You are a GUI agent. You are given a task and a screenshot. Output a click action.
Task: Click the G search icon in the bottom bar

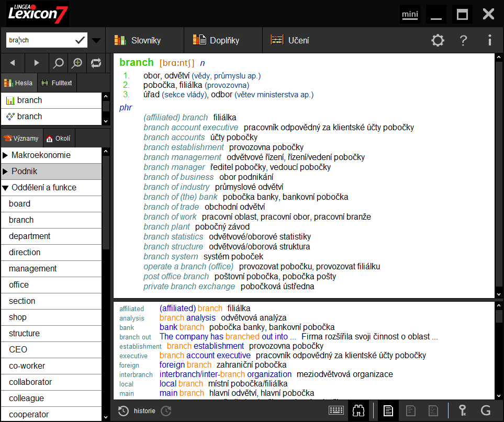click(x=487, y=410)
